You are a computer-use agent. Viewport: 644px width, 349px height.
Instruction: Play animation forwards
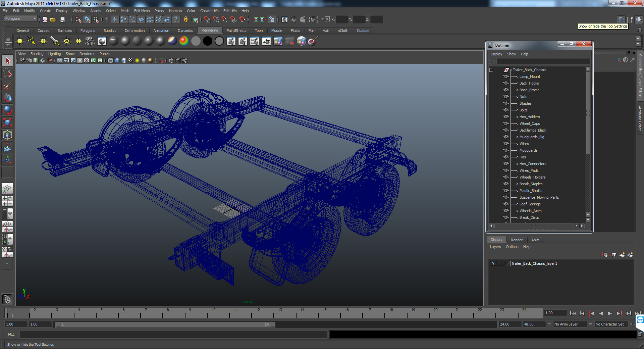610,313
